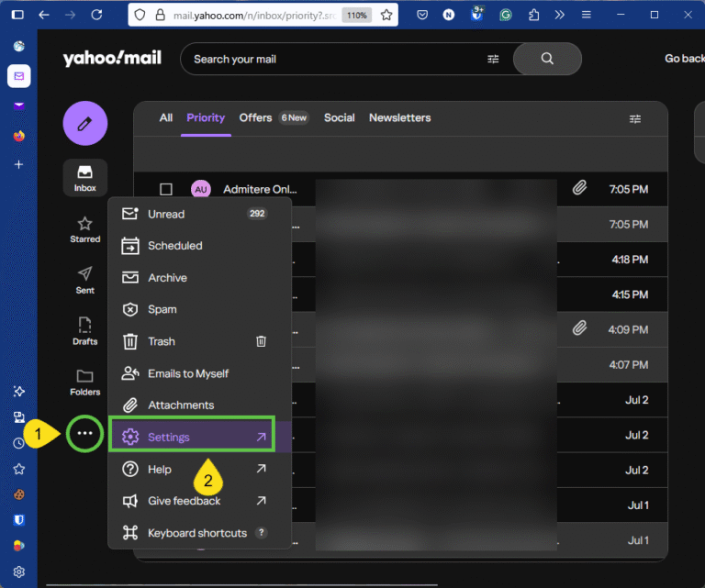705x588 pixels.
Task: Expand the Folders list in sidebar
Action: [x=85, y=382]
